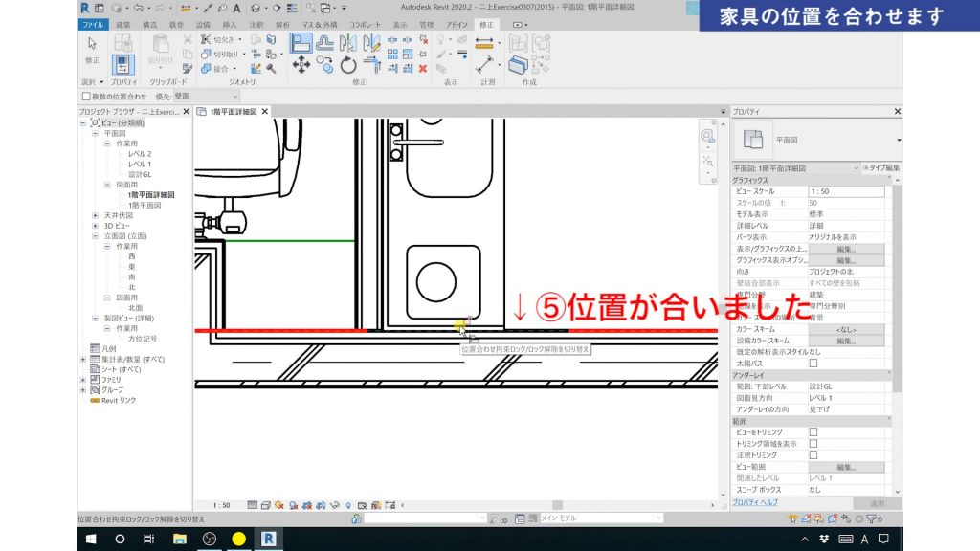The image size is (980, 551).
Task: Enable the ビューをトリミング checkbox
Action: point(814,432)
